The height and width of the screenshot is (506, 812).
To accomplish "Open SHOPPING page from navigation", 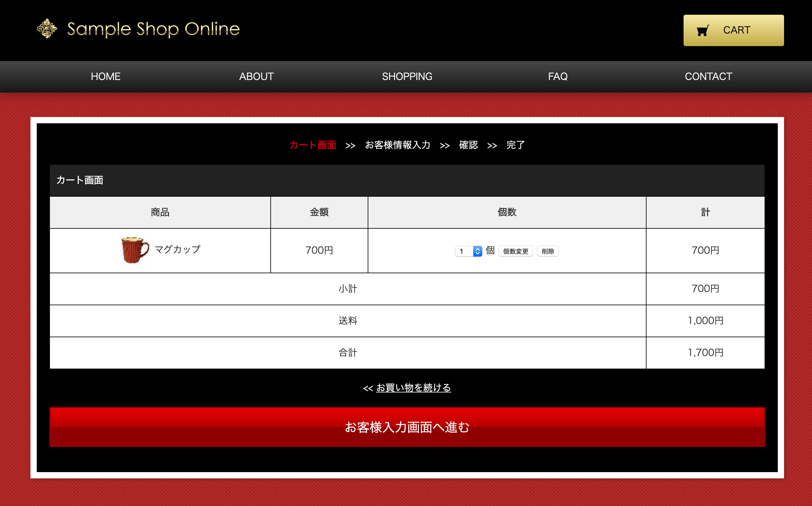I will coord(407,77).
